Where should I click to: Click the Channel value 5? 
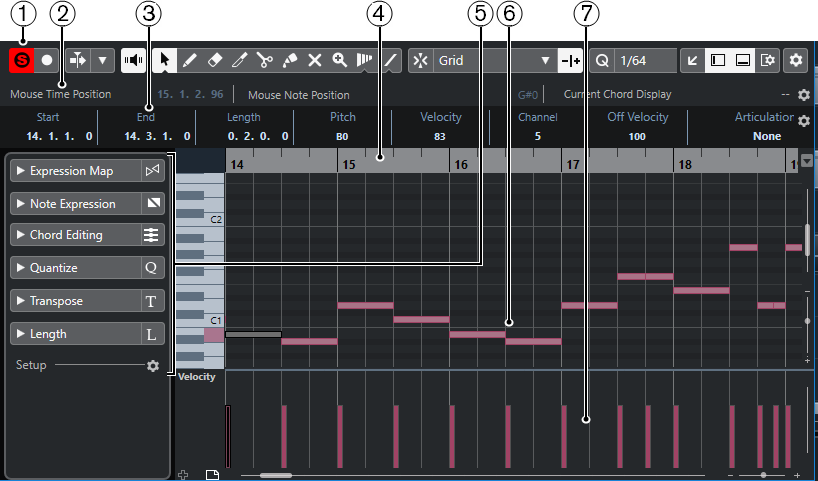coord(538,136)
